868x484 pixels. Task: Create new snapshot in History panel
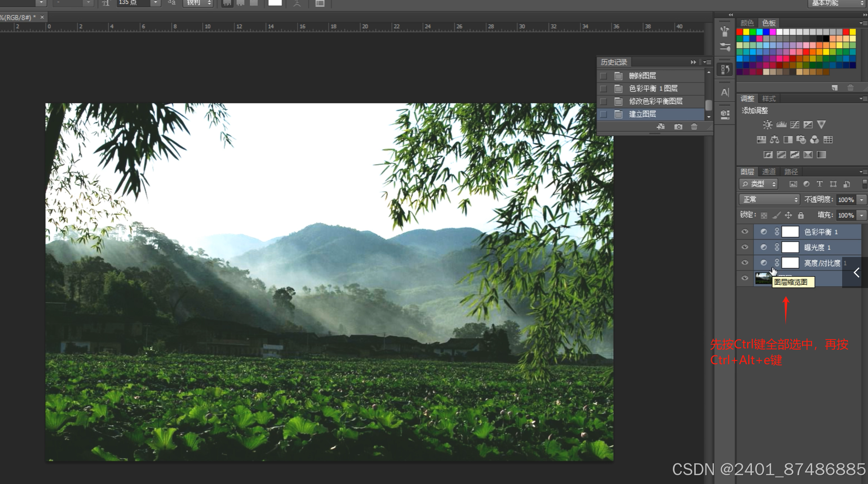coord(678,127)
